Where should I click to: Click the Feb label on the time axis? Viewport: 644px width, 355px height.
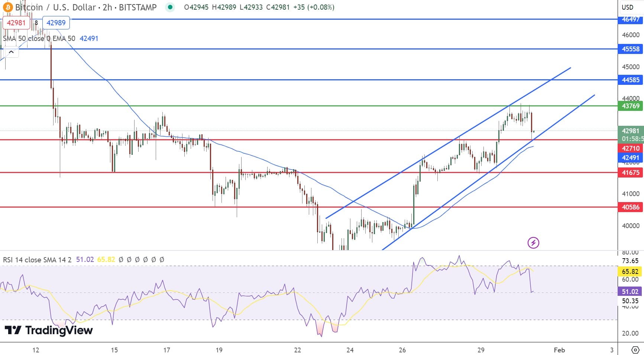click(x=559, y=350)
